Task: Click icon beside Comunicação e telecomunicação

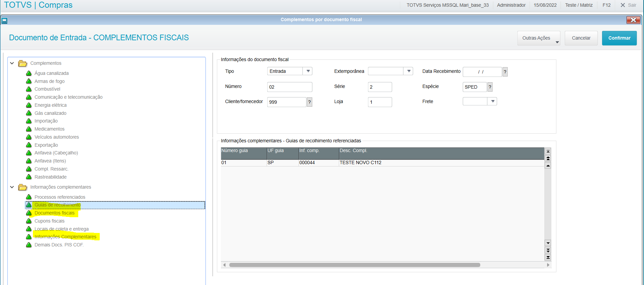Action: (29, 97)
